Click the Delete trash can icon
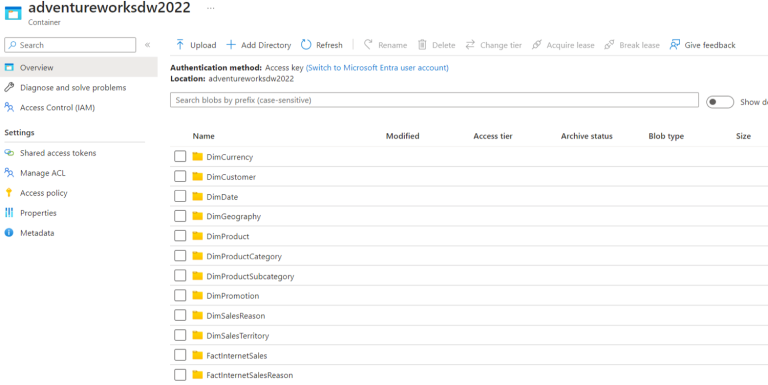Screen dimensions: 768x385 click(422, 45)
